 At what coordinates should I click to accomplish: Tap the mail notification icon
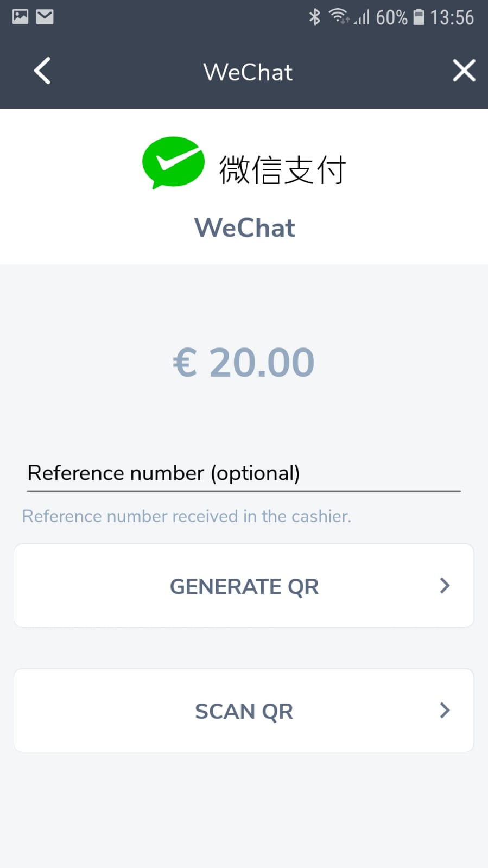click(x=45, y=17)
